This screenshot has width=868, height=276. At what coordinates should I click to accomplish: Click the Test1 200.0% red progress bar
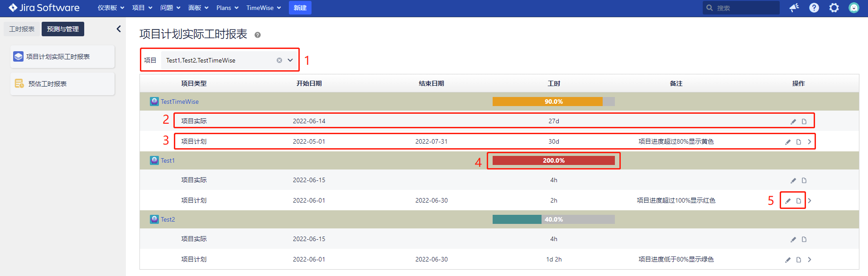[553, 160]
